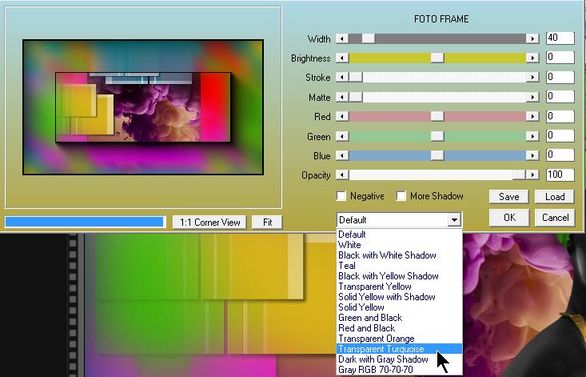Viewport: 586px width, 377px height.
Task: Enable the More Shadow checkbox
Action: point(401,196)
